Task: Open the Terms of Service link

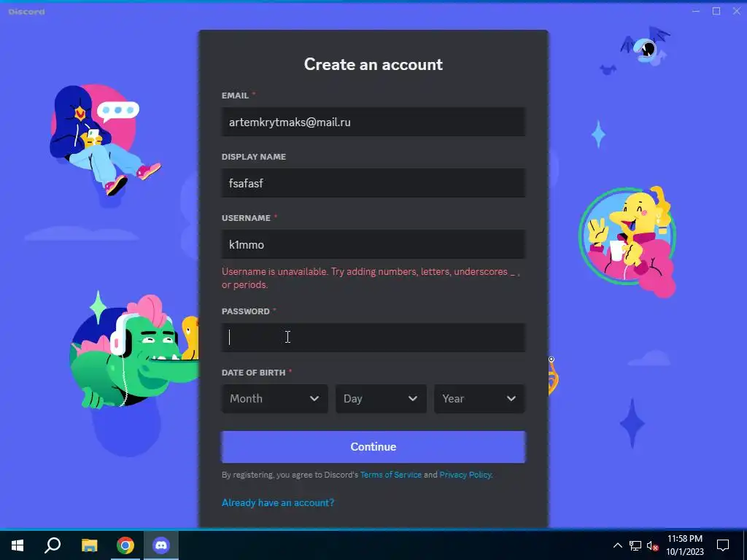Action: point(391,475)
